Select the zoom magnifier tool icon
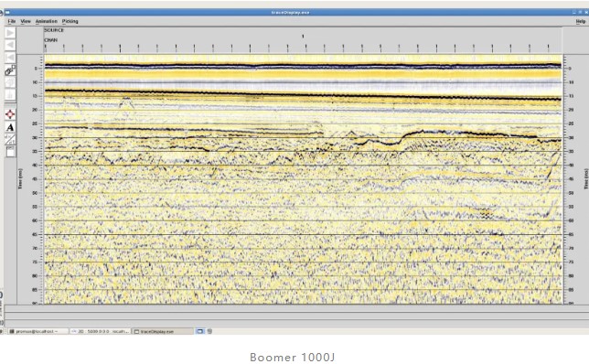 pos(10,70)
